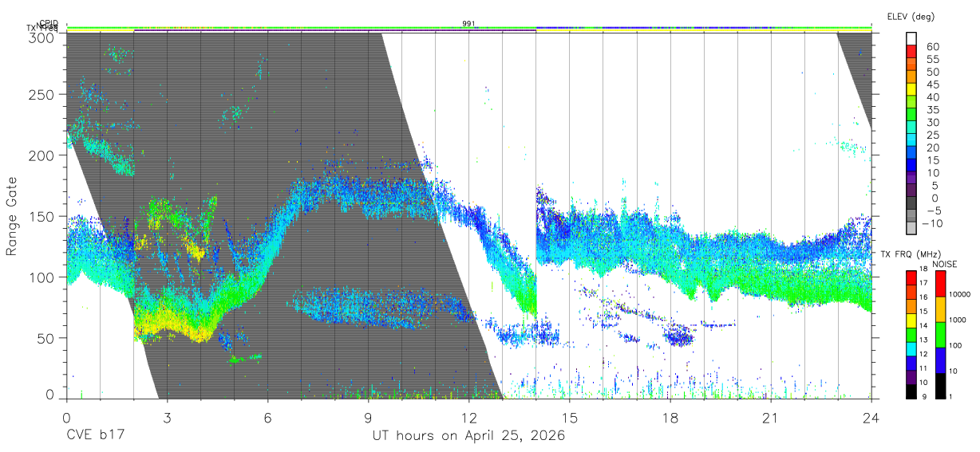Click the '14' TX FRQ scale label
Image resolution: width=980 pixels, height=452 pixels.
(923, 325)
